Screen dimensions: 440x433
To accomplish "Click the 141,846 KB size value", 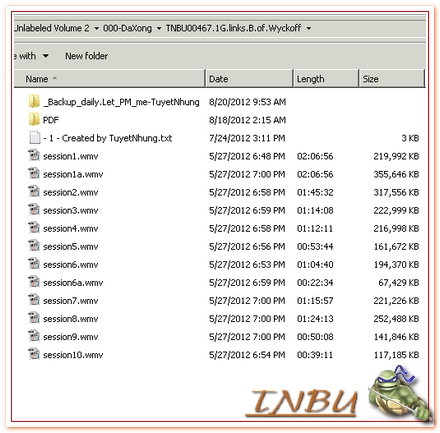I will pyautogui.click(x=396, y=337).
